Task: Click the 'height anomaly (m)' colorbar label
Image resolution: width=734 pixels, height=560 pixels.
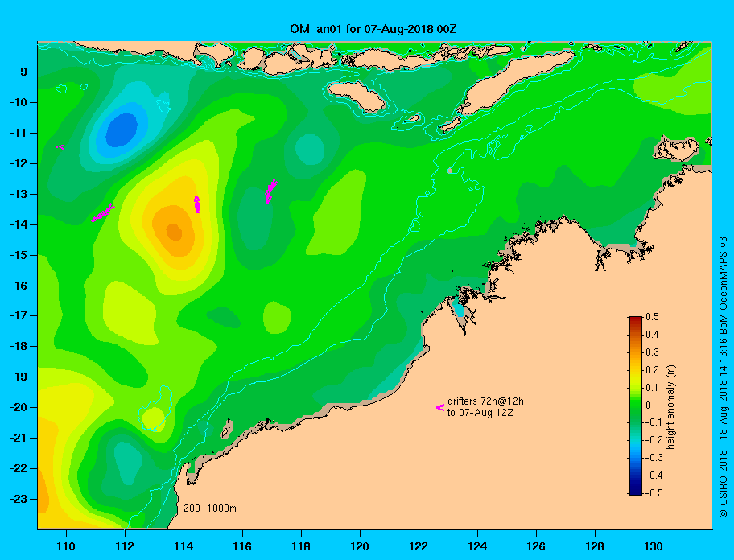Action: click(x=670, y=406)
